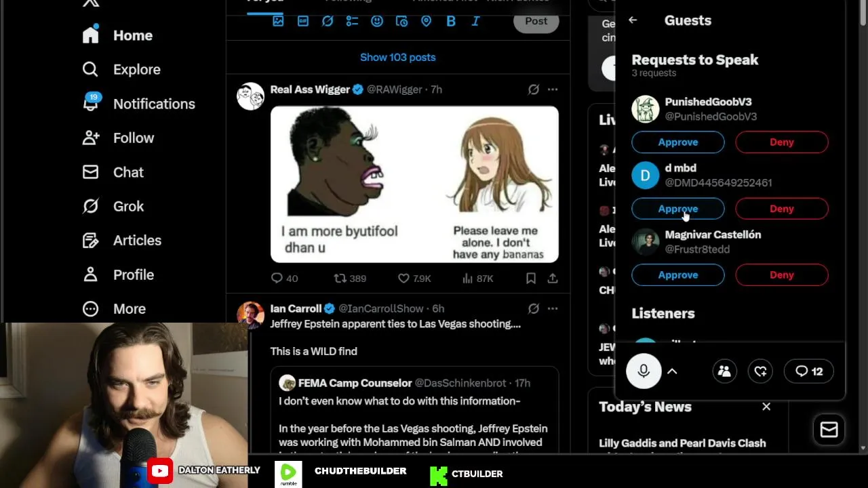Expand microphone options chevron
The height and width of the screenshot is (488, 868).
click(x=672, y=371)
